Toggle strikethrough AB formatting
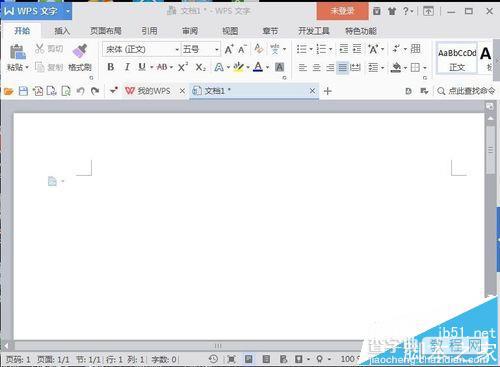Viewport: 500px width, 367px height. pos(162,67)
